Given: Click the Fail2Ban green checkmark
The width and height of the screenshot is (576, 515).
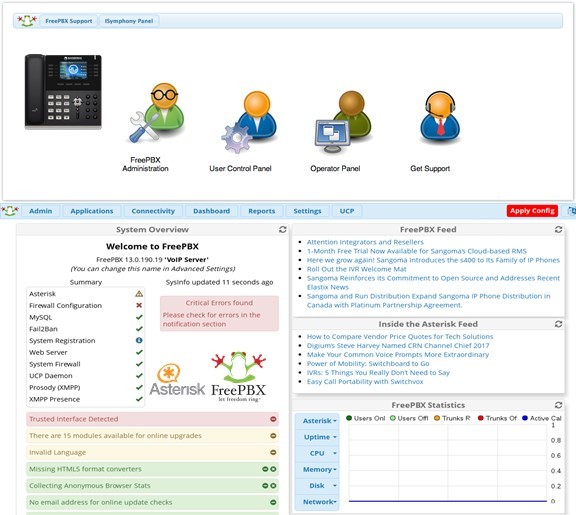Looking at the screenshot, I should [139, 329].
